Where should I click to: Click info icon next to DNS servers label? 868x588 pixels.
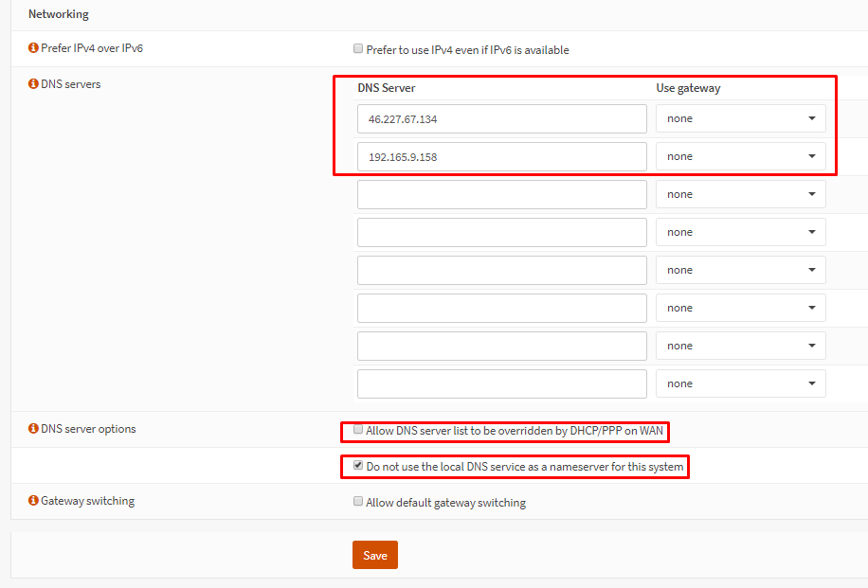click(32, 84)
